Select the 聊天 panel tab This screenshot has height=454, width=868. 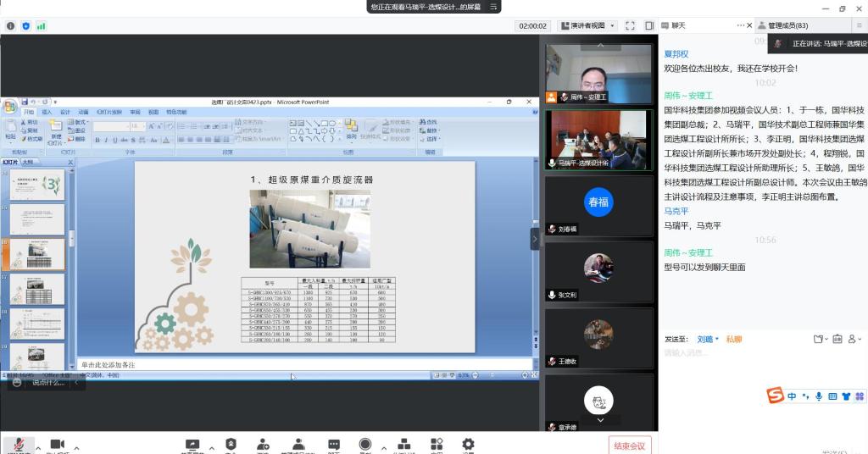point(678,25)
